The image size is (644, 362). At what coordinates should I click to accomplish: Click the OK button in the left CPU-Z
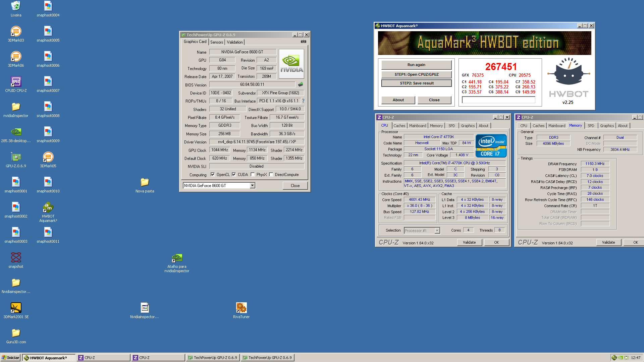(496, 242)
